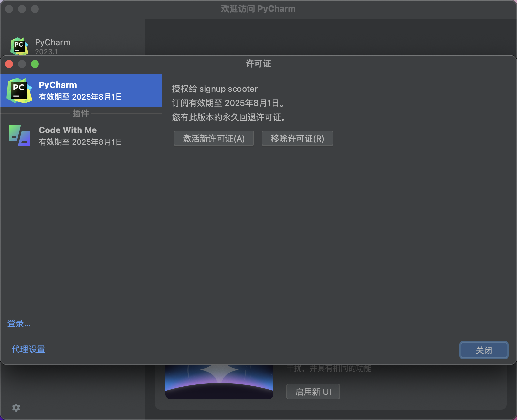Open the 代理设置 link

pyautogui.click(x=28, y=349)
